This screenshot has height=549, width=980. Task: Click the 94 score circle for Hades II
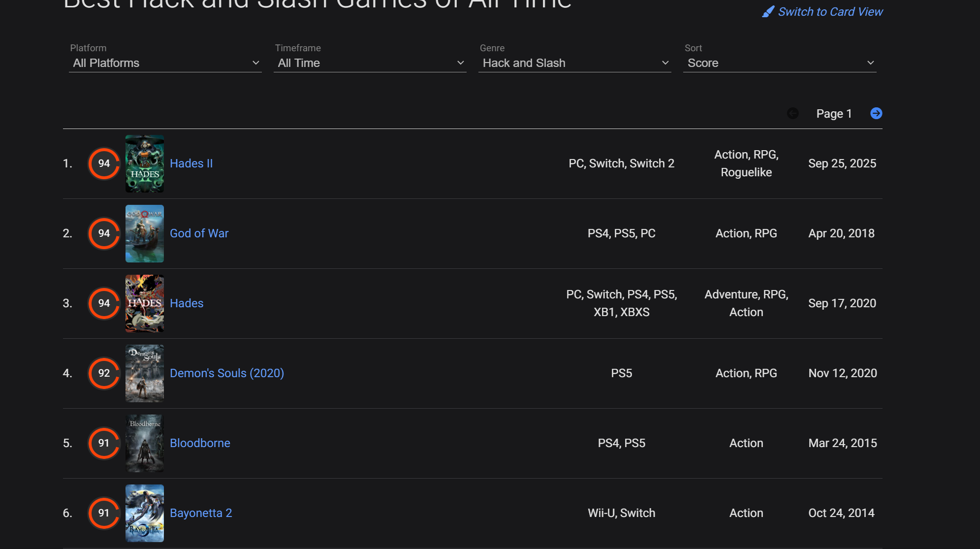[104, 163]
